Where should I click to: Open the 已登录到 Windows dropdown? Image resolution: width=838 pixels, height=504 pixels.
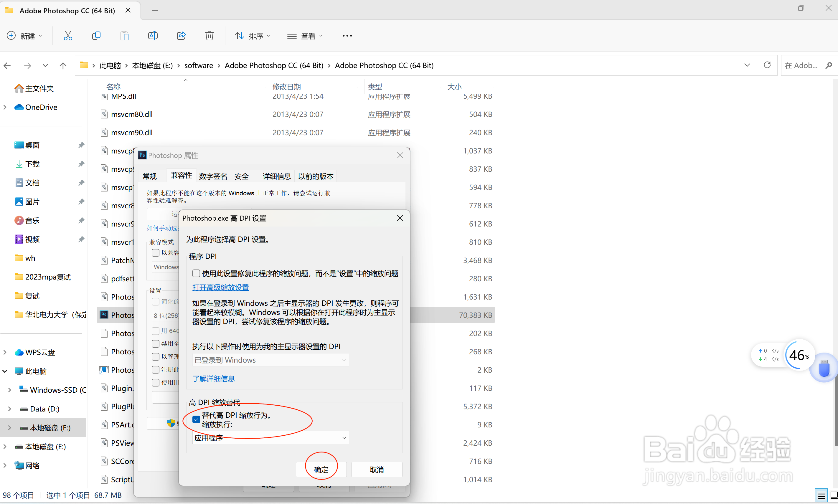pos(270,360)
